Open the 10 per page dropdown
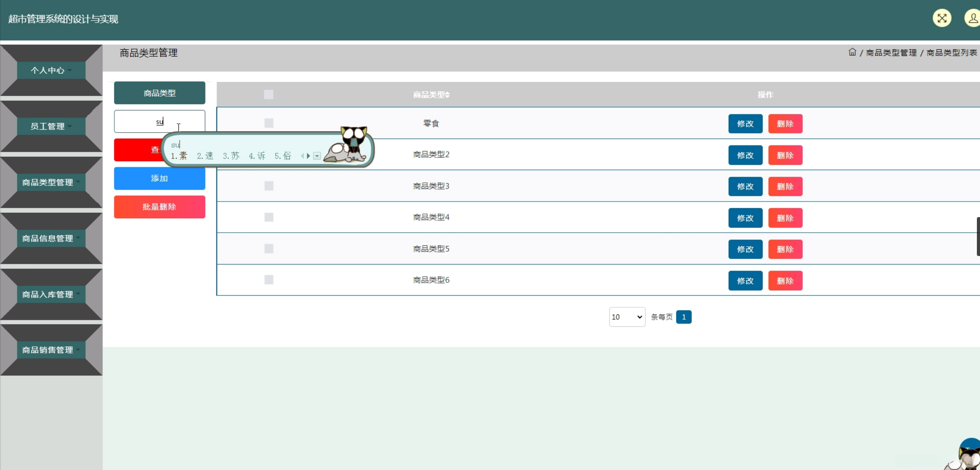Viewport: 980px width, 470px height. coord(626,317)
